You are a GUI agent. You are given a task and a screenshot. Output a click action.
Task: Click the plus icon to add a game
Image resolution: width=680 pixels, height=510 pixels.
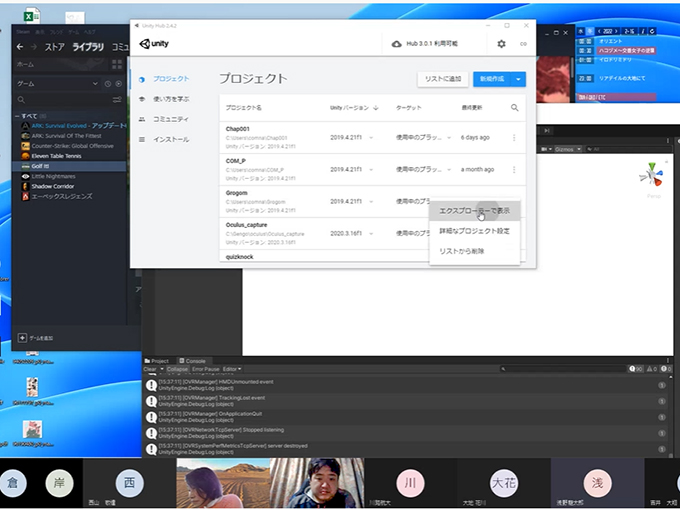point(22,338)
